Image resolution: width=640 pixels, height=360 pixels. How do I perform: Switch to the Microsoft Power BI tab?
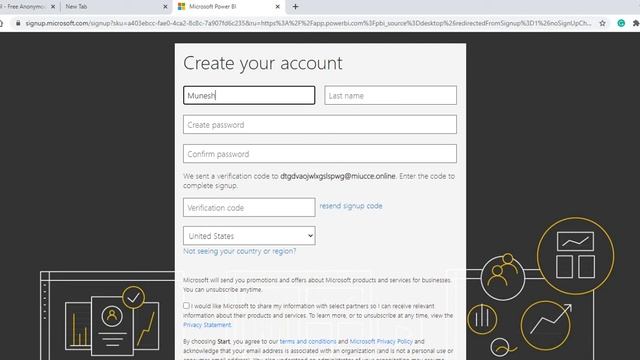pos(229,7)
